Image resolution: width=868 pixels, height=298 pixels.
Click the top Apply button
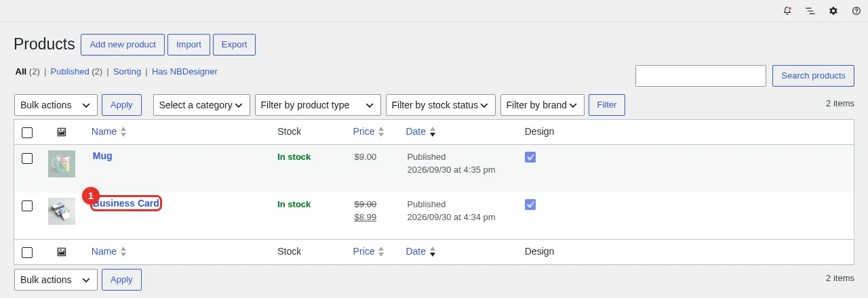click(x=121, y=105)
